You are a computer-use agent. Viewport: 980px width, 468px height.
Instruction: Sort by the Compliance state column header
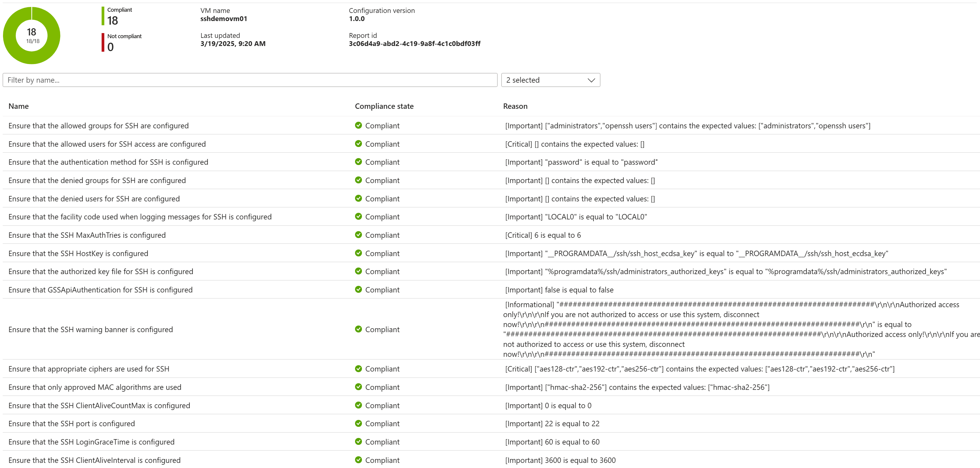pos(384,106)
